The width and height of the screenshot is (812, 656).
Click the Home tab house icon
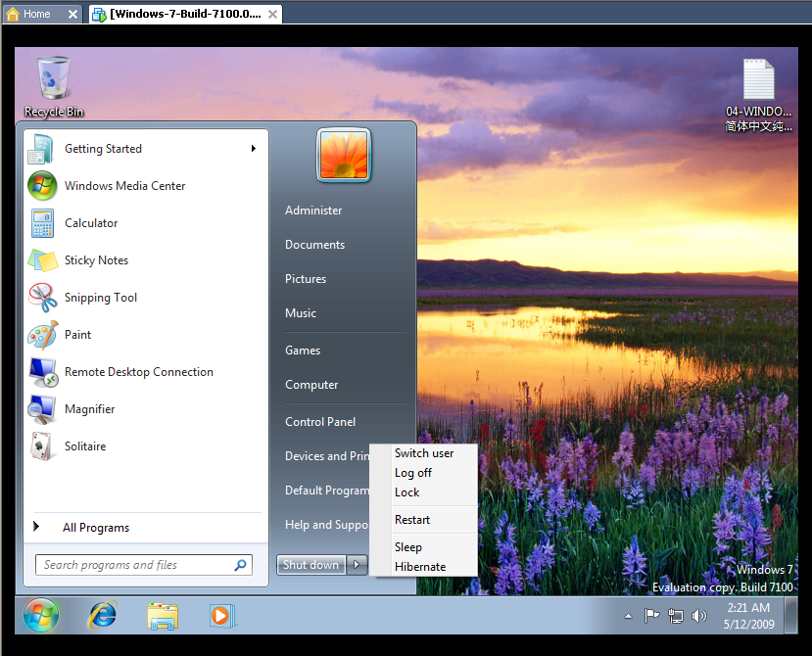tap(13, 14)
